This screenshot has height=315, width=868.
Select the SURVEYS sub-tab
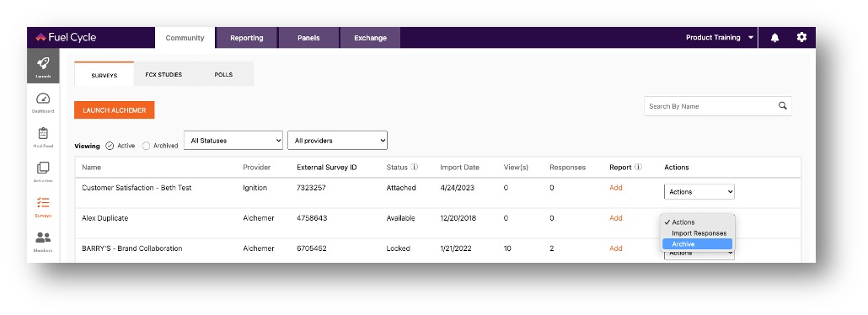104,75
